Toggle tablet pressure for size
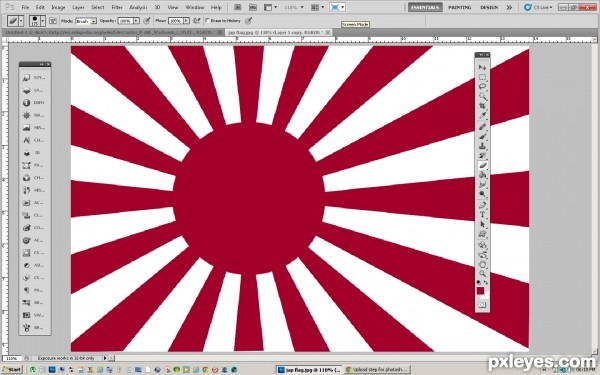This screenshot has width=600, height=375. click(248, 21)
